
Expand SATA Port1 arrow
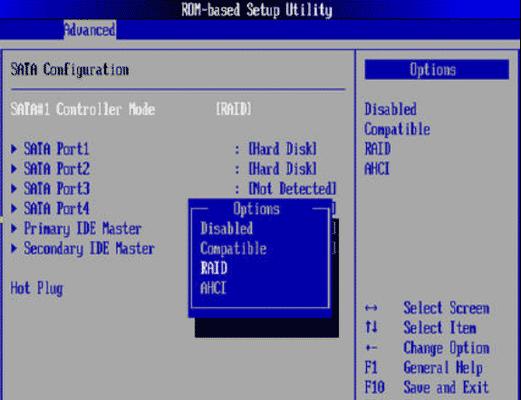[x=14, y=149]
